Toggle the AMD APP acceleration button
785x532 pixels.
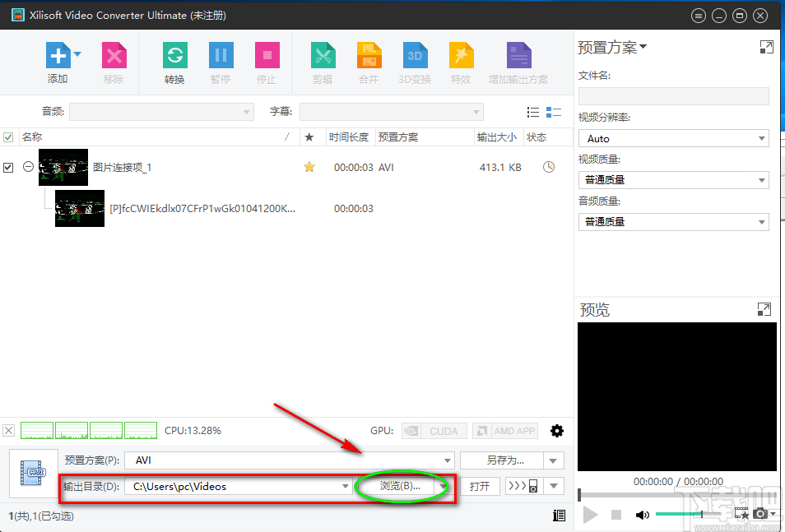coord(505,431)
